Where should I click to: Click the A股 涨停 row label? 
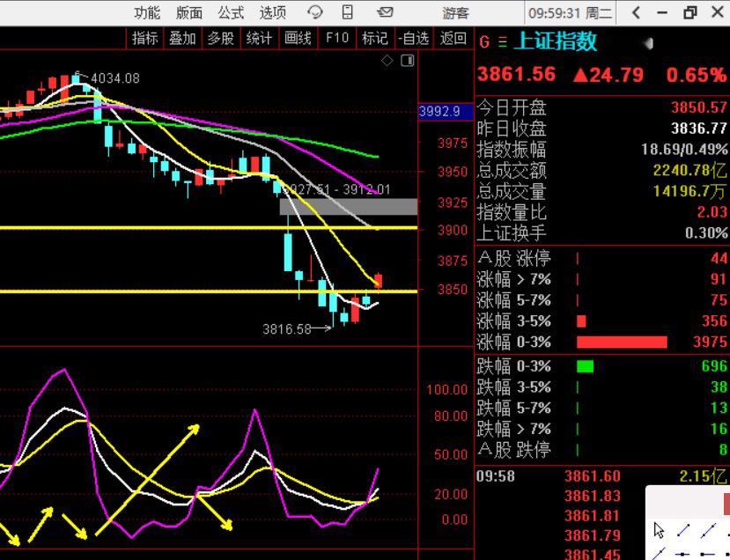(513, 258)
